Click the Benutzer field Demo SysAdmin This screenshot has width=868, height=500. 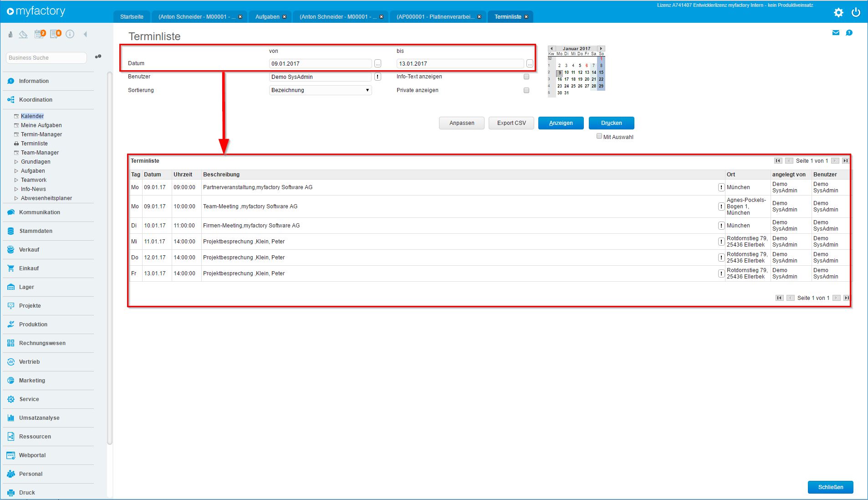click(x=321, y=77)
